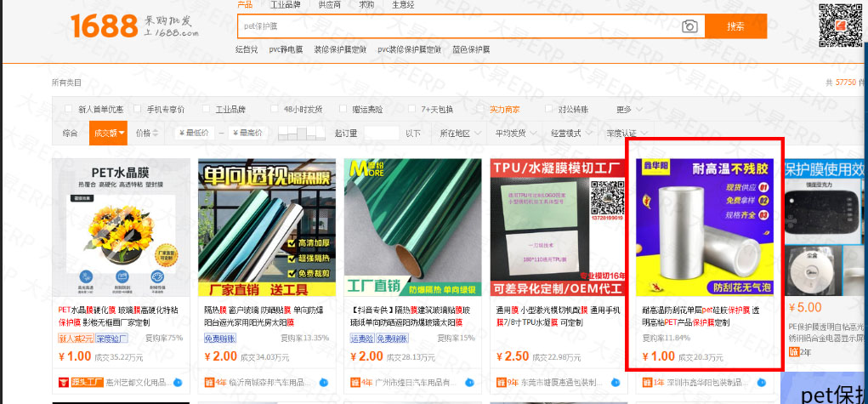Click the QR code at top right
Viewport: 868px width, 404px height.
tap(840, 25)
